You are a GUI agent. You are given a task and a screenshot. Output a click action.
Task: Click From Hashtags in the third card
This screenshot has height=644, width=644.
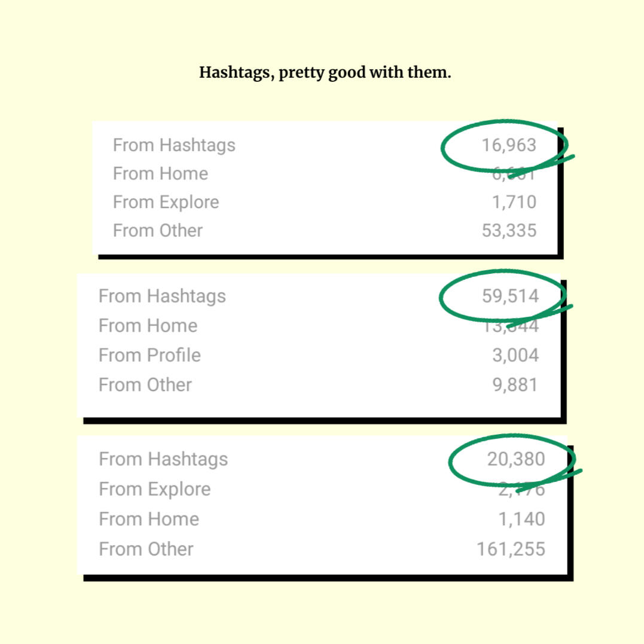163,459
